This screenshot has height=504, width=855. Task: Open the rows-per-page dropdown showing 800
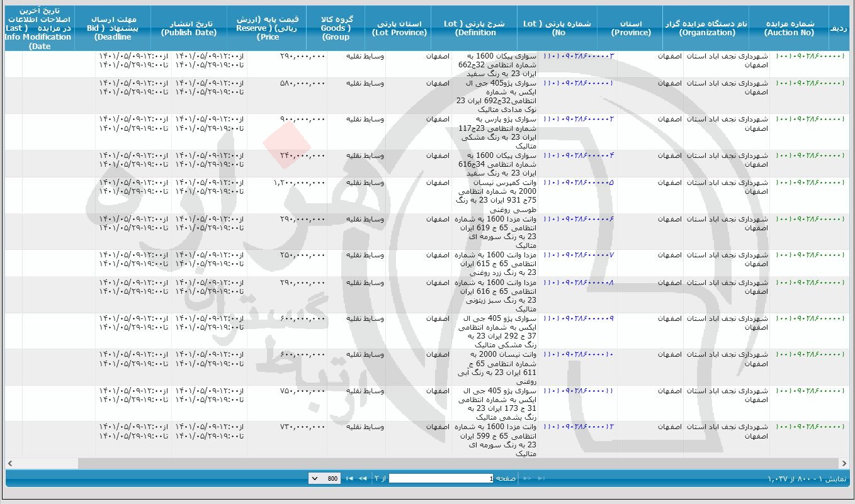tap(324, 479)
